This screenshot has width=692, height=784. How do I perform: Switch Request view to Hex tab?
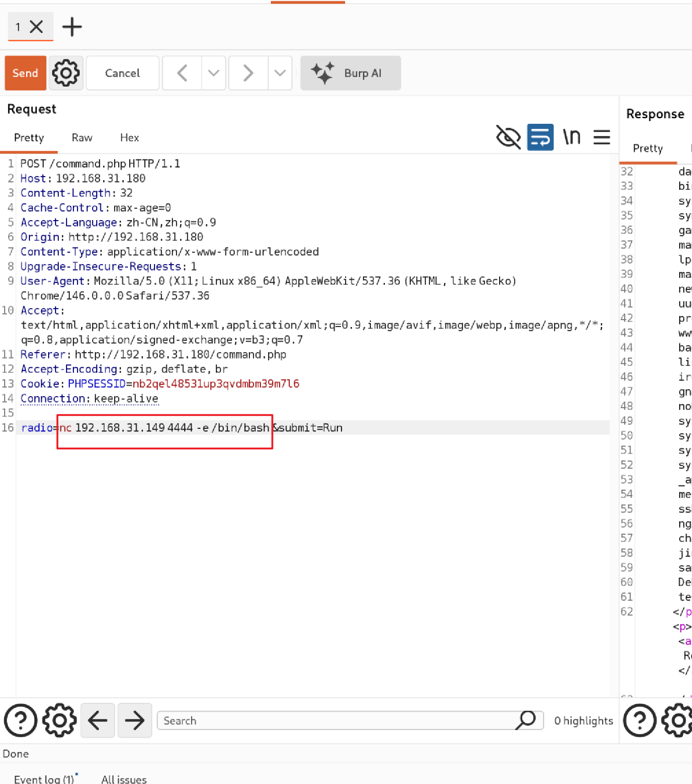(x=130, y=138)
